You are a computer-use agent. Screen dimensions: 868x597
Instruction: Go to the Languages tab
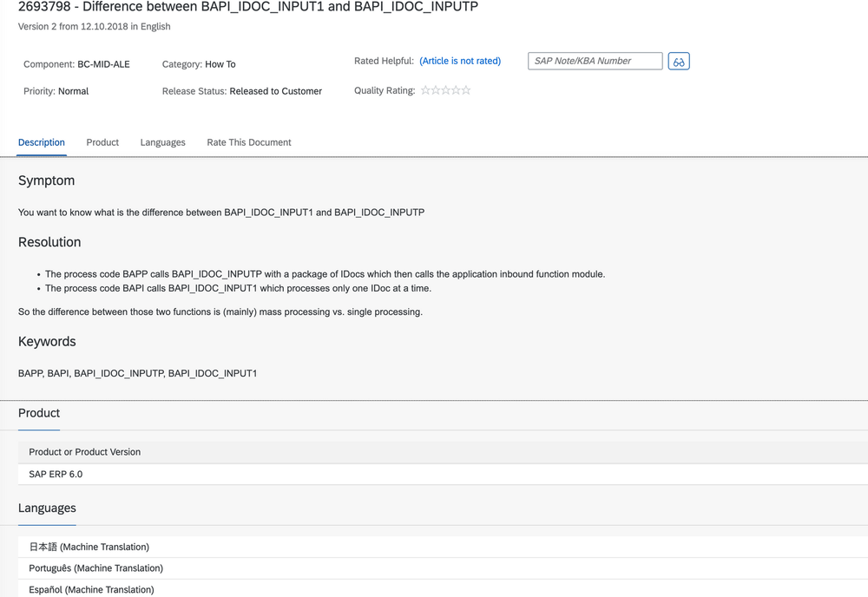point(162,142)
